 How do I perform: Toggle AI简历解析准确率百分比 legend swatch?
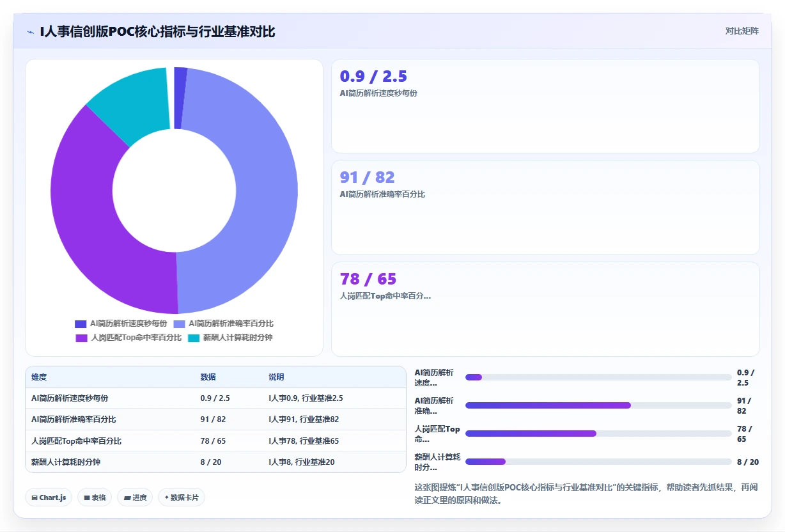click(179, 324)
